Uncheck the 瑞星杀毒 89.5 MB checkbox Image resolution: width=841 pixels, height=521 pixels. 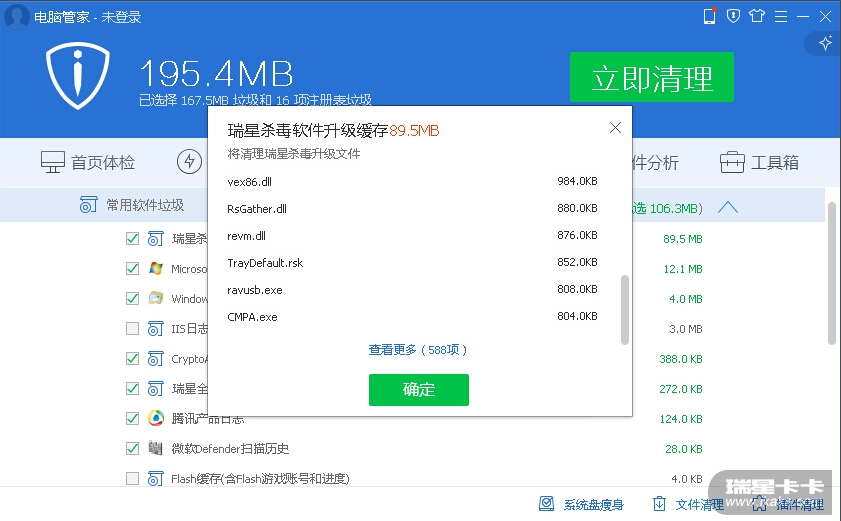pyautogui.click(x=132, y=238)
